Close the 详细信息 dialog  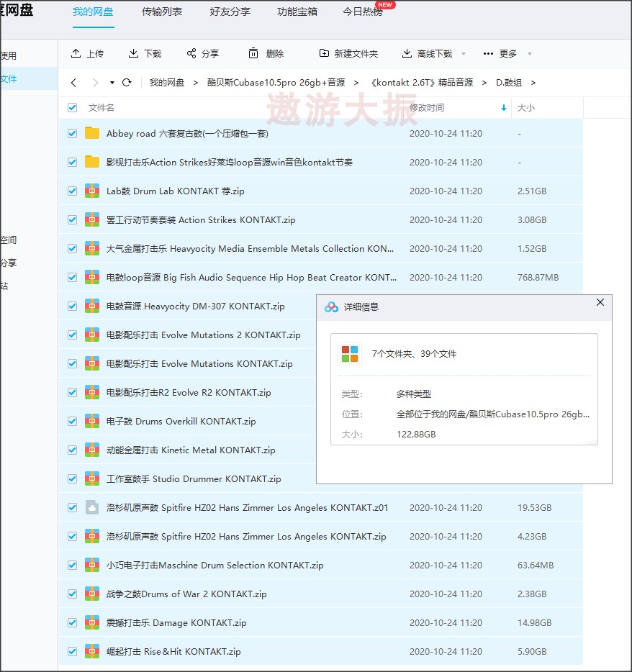point(600,302)
